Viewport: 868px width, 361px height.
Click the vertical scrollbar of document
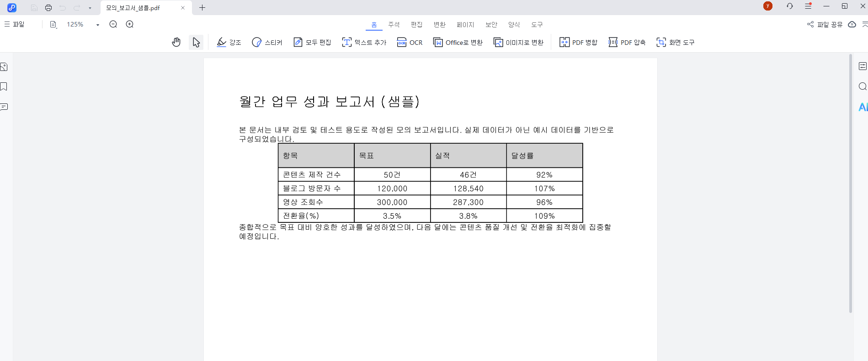coord(851,183)
